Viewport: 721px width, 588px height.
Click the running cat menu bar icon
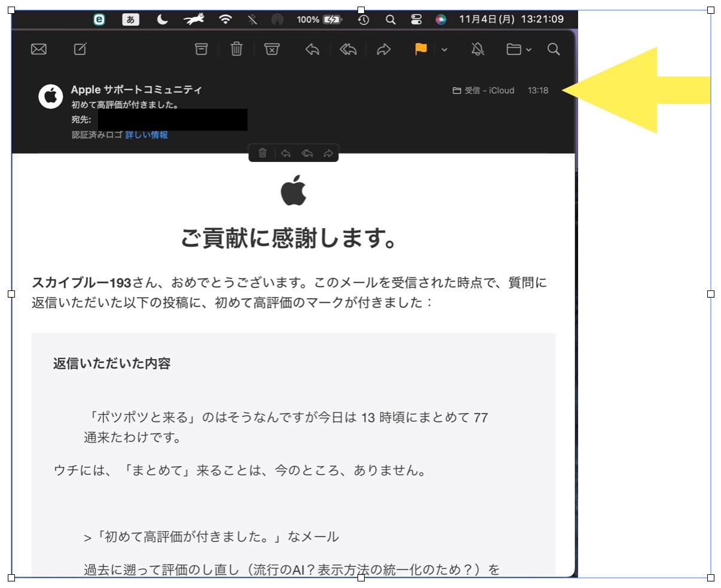click(x=194, y=20)
